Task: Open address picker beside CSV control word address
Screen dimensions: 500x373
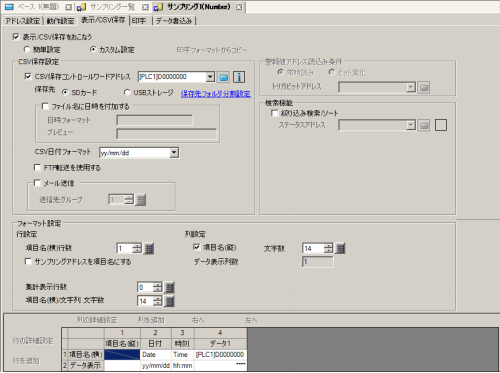Action: coord(224,77)
